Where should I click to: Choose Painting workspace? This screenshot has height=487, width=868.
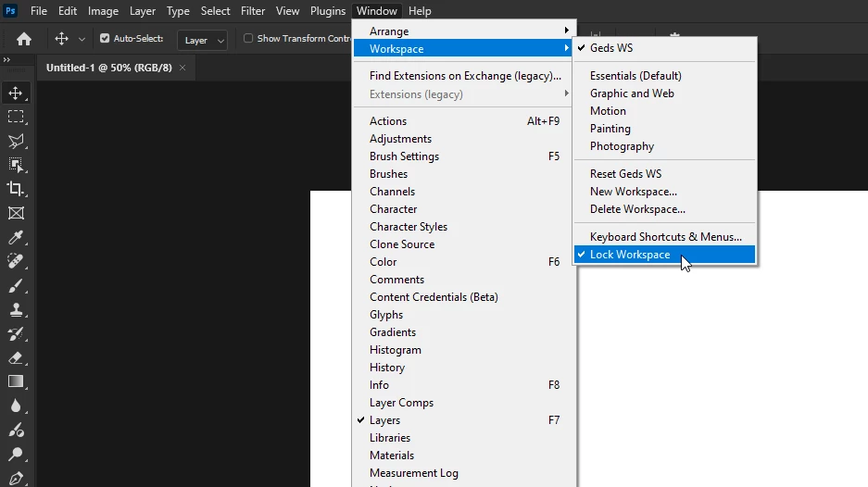(664, 129)
